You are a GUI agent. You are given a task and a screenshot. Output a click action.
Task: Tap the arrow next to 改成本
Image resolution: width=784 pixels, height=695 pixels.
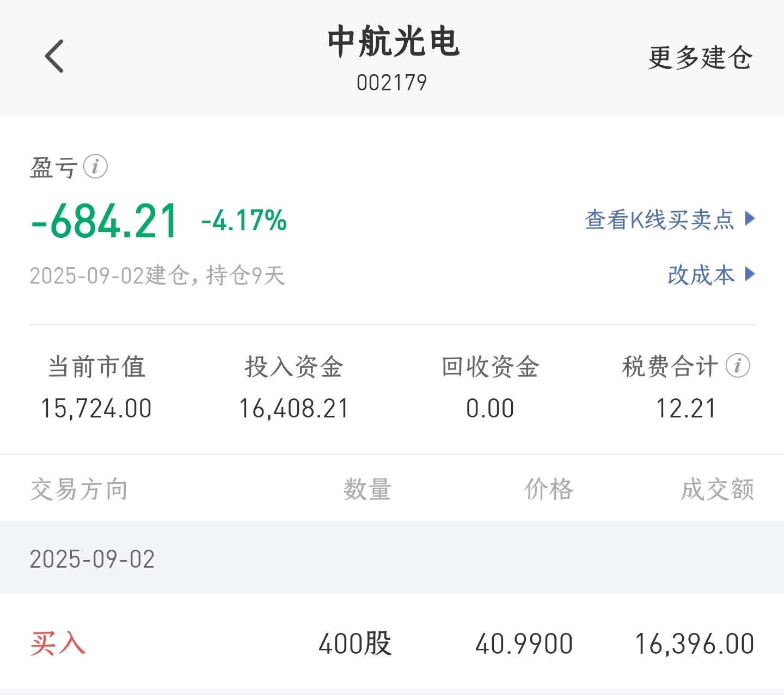point(750,274)
